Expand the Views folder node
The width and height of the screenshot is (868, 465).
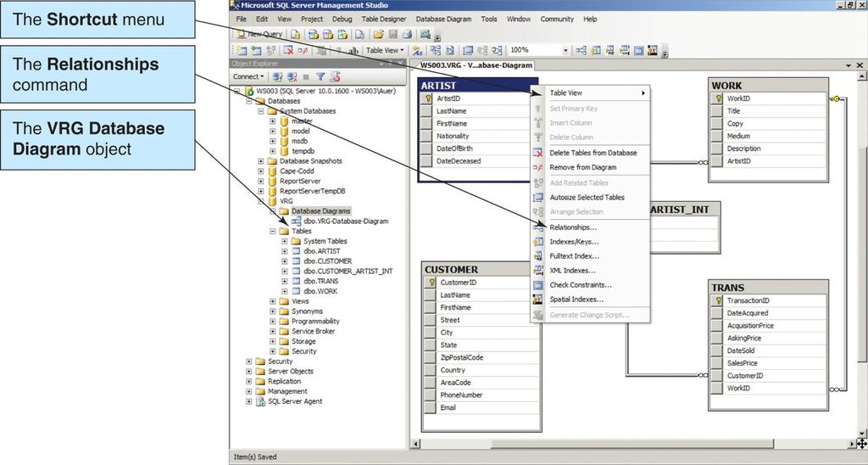click(272, 301)
